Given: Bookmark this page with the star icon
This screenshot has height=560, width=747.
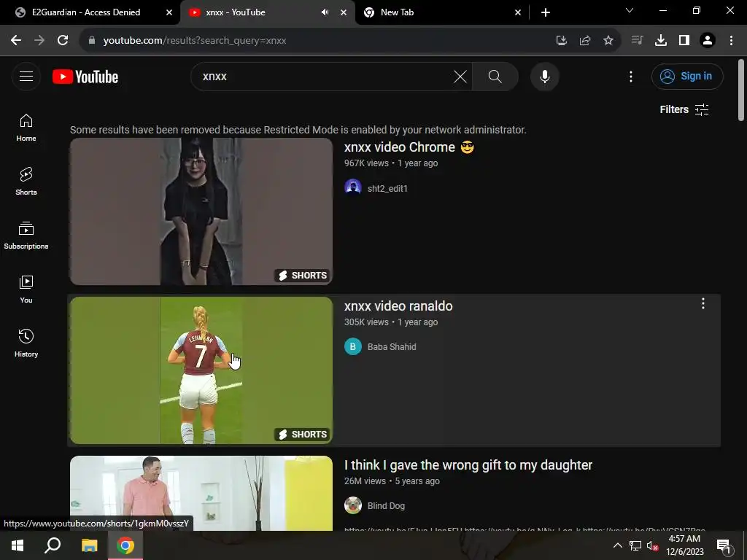Looking at the screenshot, I should [608, 40].
